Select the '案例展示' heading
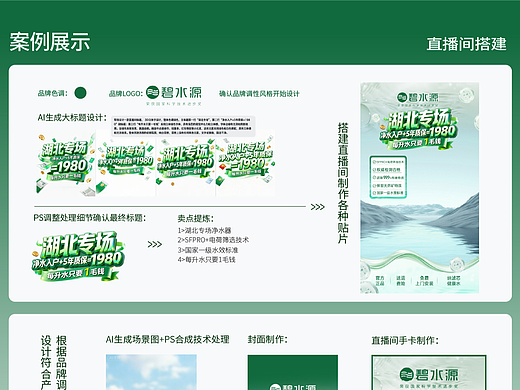Viewport: 520px width, 390px height. click(50, 42)
